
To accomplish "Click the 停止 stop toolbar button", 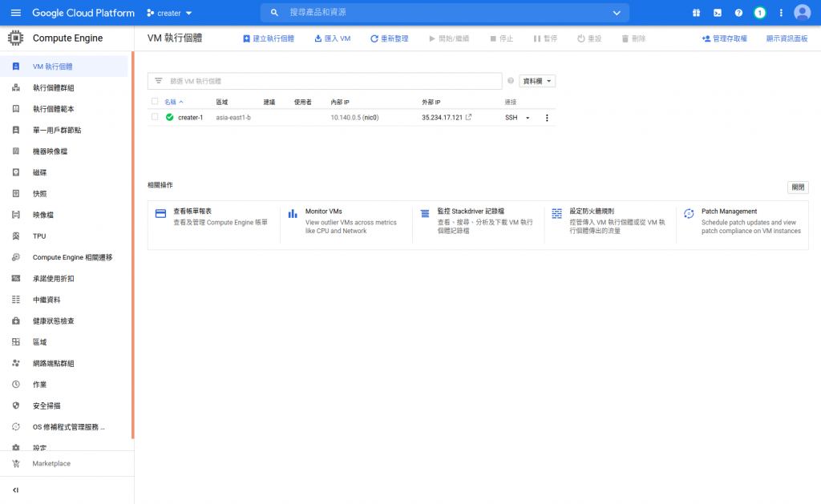I will (x=502, y=38).
